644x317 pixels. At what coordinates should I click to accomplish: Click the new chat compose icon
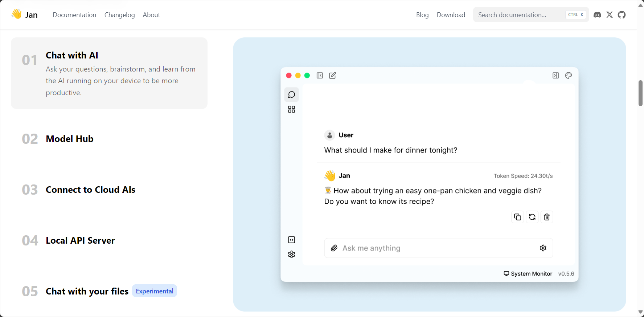coord(332,76)
